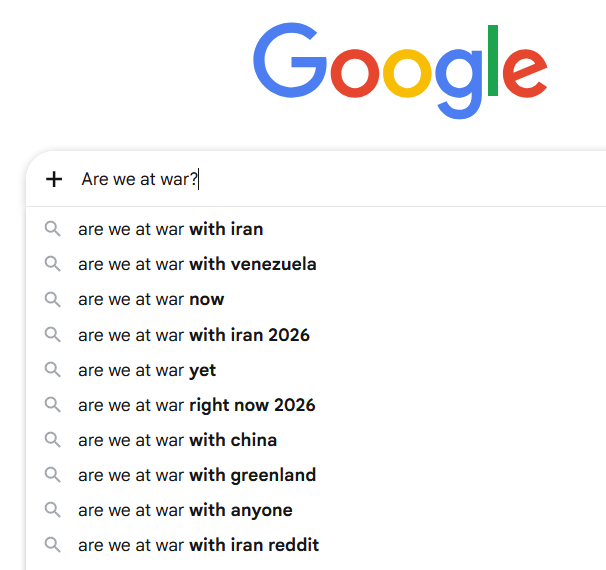Viewport: 606px width, 570px height.
Task: Click search icon beside 'with greenland' suggestion
Action: pyautogui.click(x=53, y=475)
